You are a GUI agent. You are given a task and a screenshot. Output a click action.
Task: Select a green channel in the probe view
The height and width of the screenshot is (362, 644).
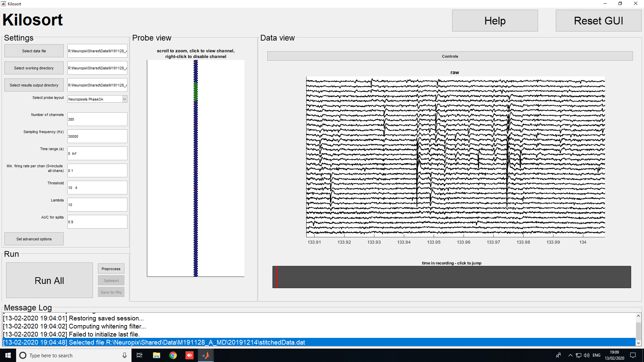point(196,92)
